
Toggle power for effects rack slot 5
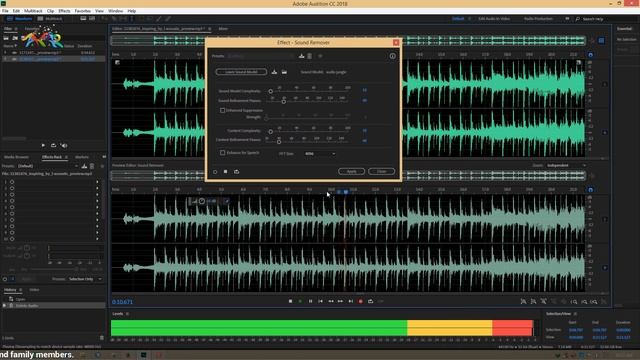(12, 207)
